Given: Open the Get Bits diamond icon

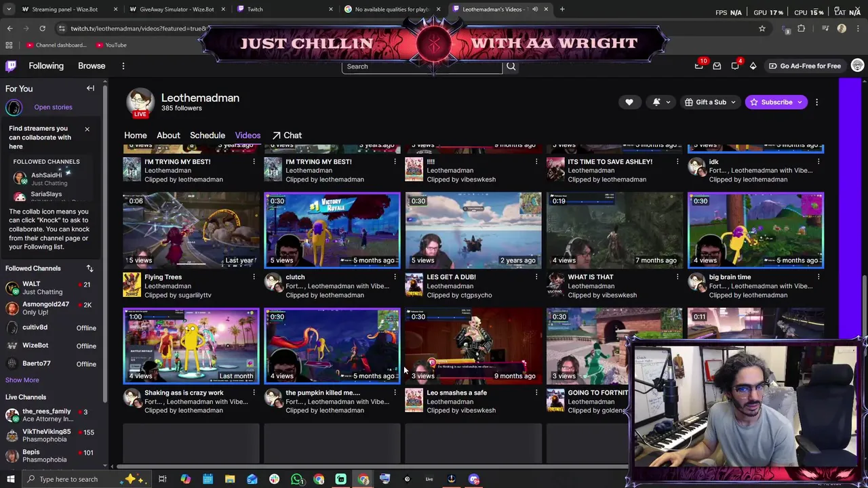Looking at the screenshot, I should [753, 66].
